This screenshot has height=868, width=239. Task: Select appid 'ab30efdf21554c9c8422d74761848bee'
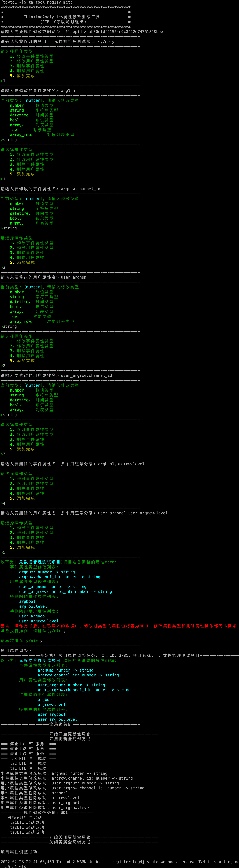(x=126, y=32)
